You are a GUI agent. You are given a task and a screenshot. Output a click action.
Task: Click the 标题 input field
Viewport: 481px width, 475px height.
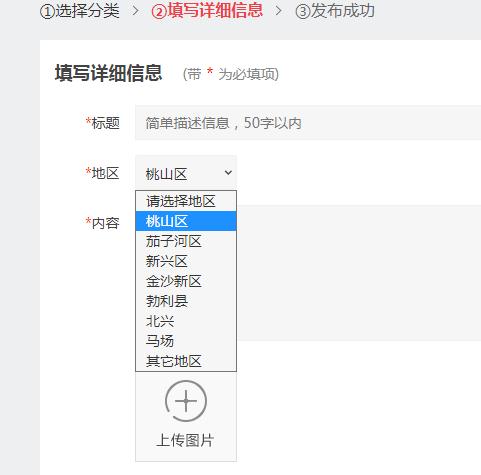click(x=308, y=123)
